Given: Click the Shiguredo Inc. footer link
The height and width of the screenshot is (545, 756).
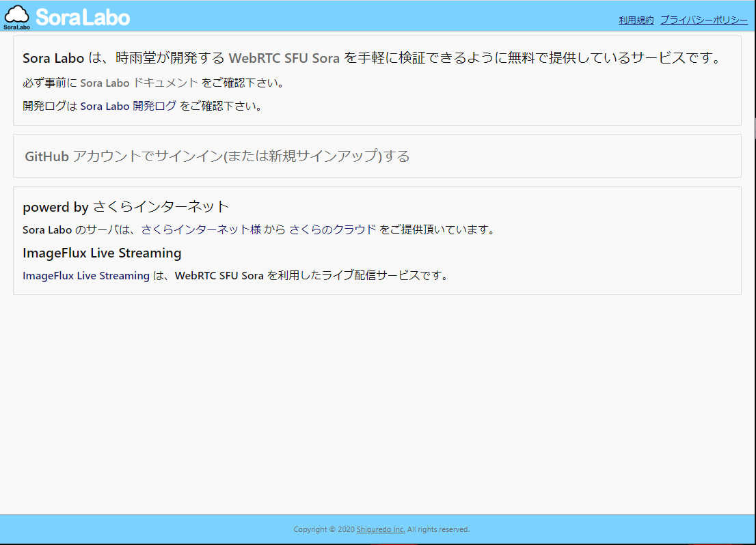Looking at the screenshot, I should (x=381, y=529).
